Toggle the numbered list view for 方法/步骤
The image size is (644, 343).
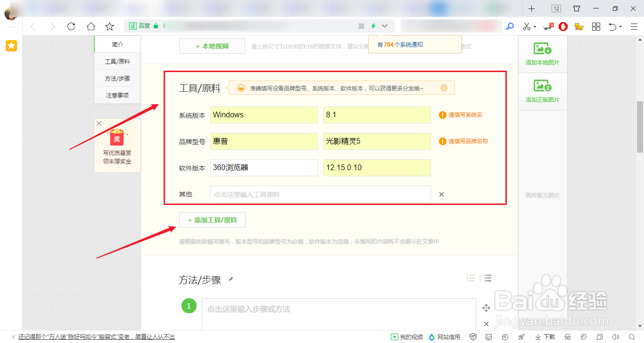point(470,278)
